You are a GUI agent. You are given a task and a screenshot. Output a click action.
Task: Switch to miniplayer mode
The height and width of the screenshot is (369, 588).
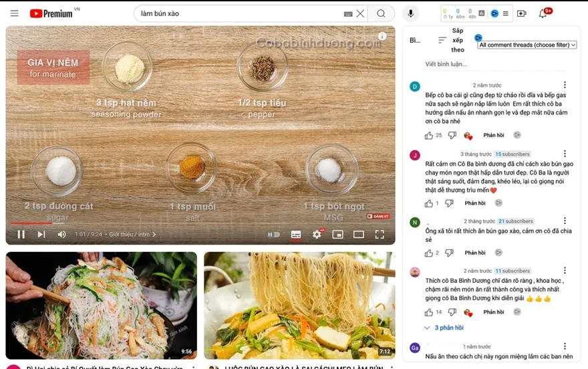click(337, 235)
